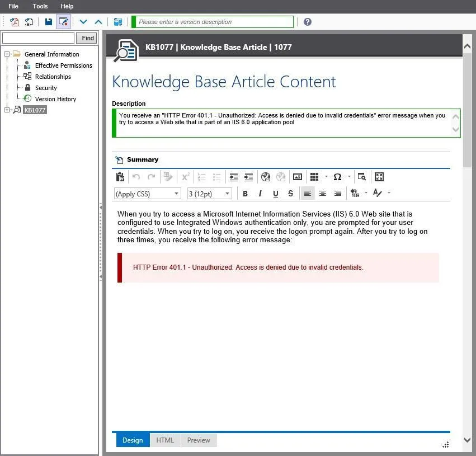This screenshot has width=476, height=456.
Task: Click the Paste from Word icon
Action: (120, 177)
